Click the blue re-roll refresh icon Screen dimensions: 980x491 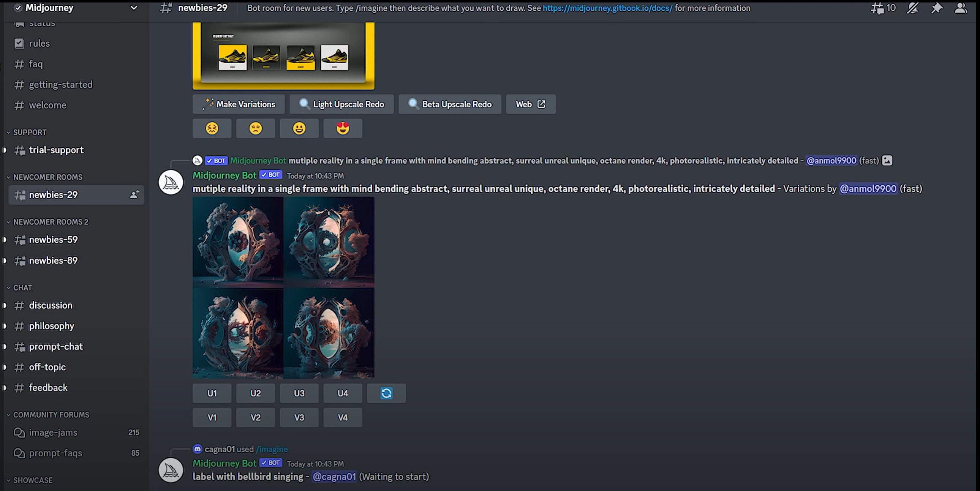point(387,393)
